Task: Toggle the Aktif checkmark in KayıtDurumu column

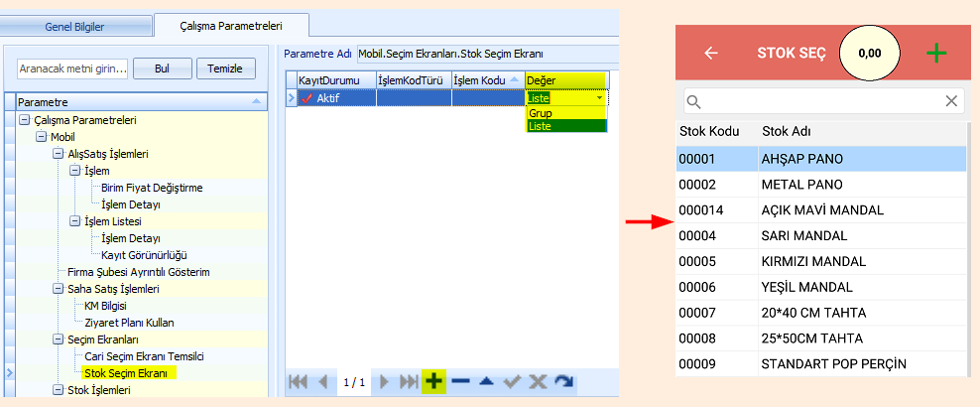Action: point(306,97)
